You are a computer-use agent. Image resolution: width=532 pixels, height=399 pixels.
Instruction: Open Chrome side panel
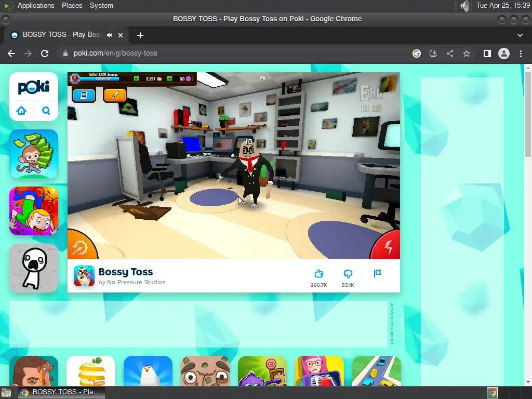487,54
